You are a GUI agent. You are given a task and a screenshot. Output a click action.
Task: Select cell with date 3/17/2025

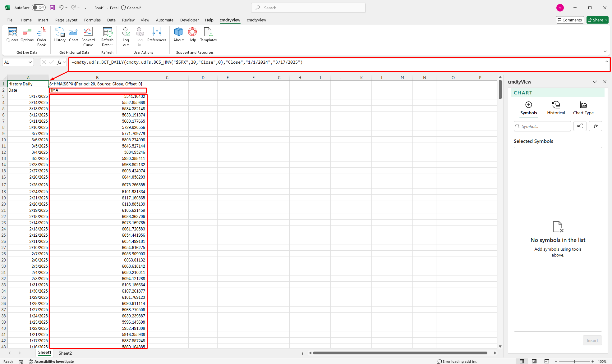(28, 96)
